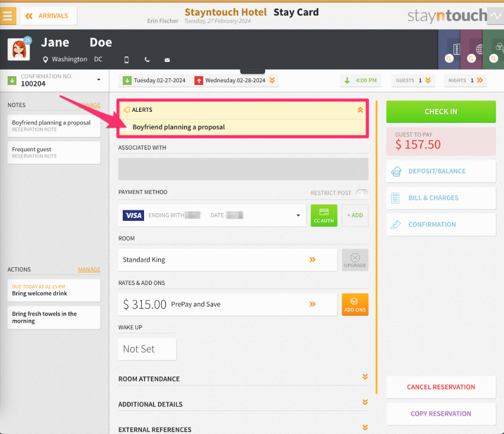
Task: Open Bring fresh towels in the morning action
Action: [x=54, y=317]
